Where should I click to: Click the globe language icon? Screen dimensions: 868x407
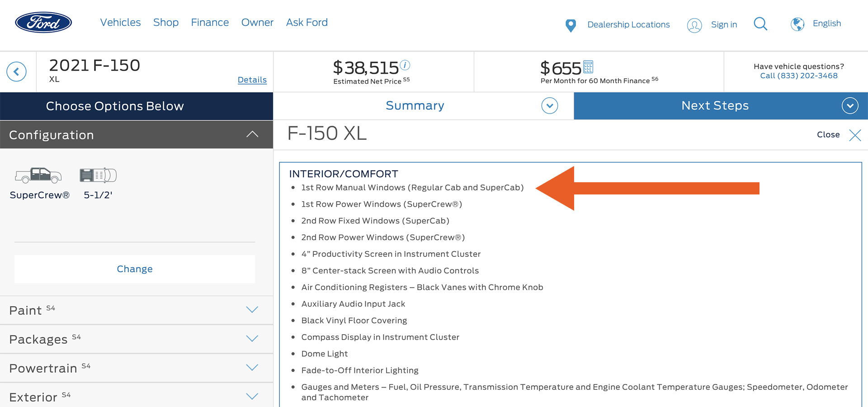(x=797, y=24)
